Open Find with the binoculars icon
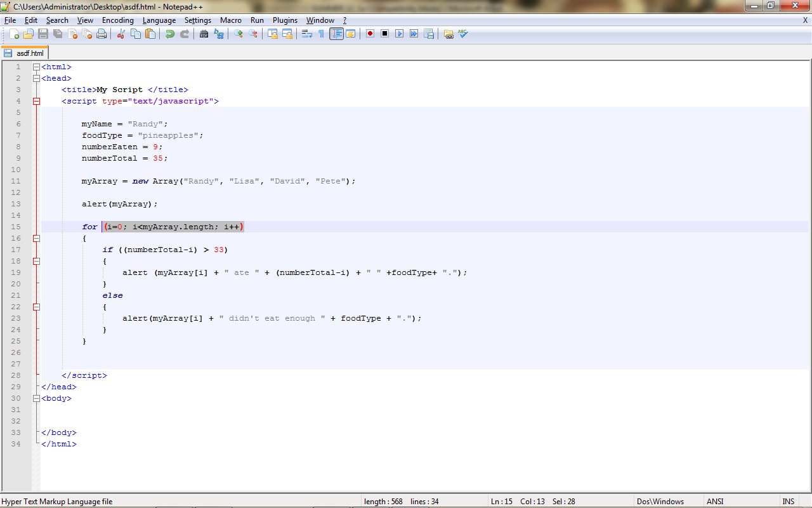The image size is (812, 508). [x=204, y=34]
